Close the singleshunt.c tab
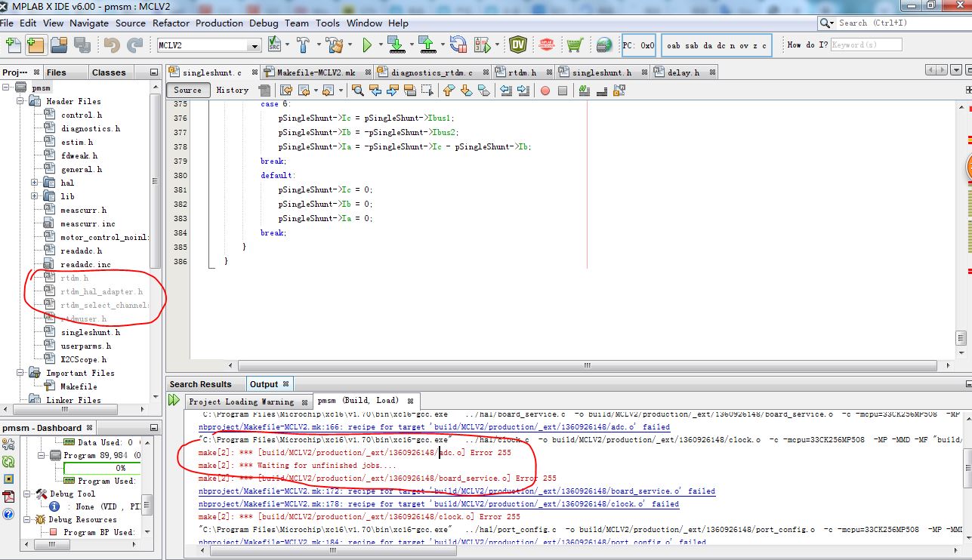 click(255, 72)
